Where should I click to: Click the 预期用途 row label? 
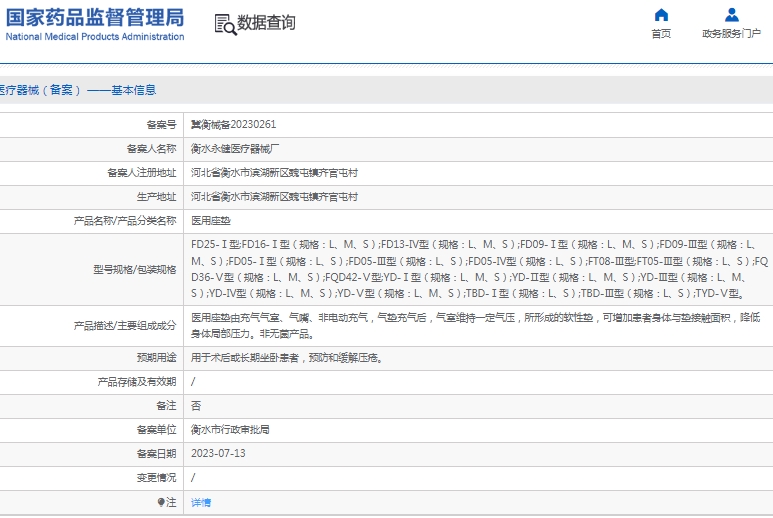pos(156,357)
